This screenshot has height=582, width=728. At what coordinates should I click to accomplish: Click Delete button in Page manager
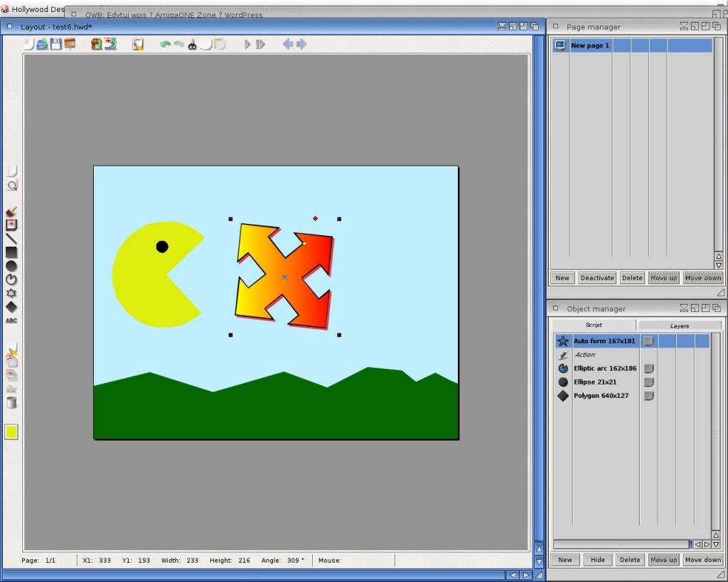[632, 278]
